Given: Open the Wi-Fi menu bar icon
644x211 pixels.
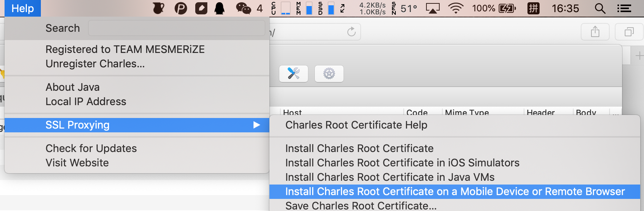Looking at the screenshot, I should (x=456, y=8).
